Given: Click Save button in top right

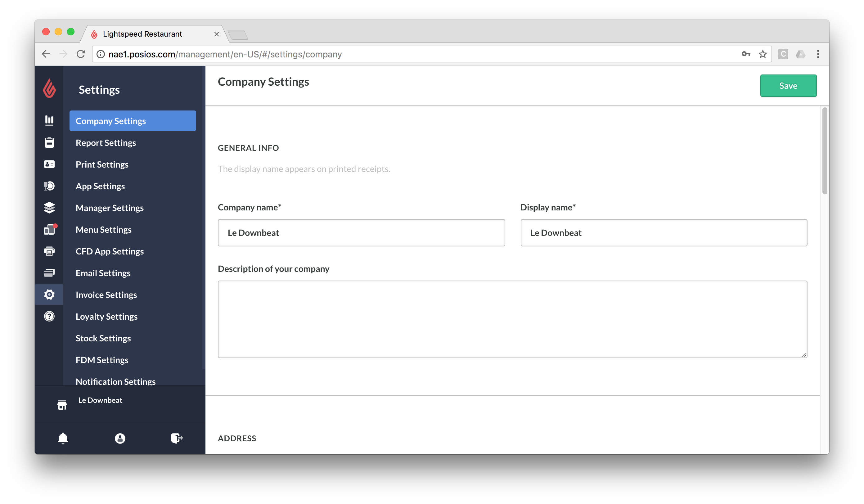Looking at the screenshot, I should (788, 85).
